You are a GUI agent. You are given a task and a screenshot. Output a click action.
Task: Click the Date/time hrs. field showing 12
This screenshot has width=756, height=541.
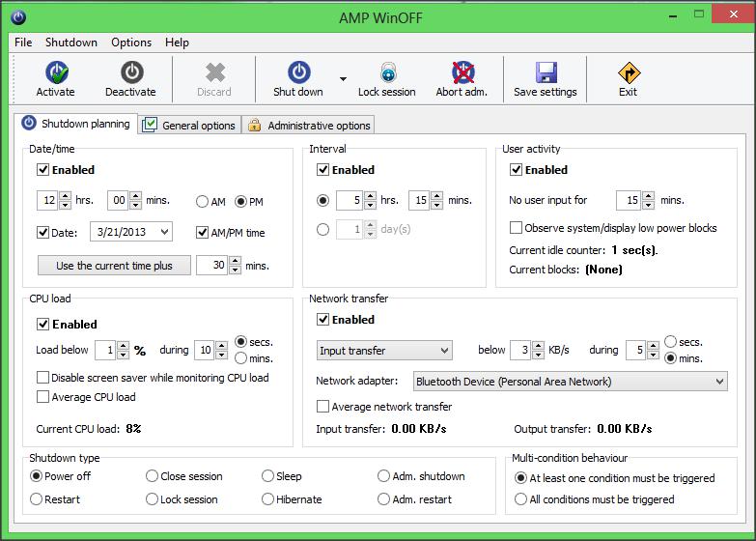(47, 200)
